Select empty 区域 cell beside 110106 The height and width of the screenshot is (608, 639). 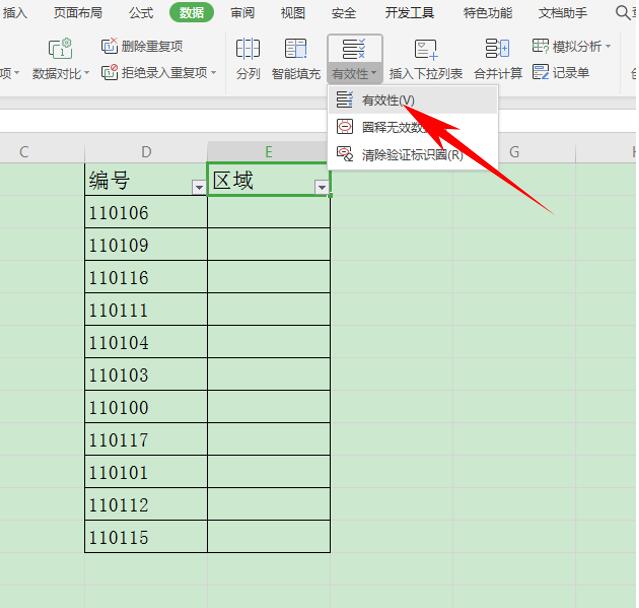point(269,212)
